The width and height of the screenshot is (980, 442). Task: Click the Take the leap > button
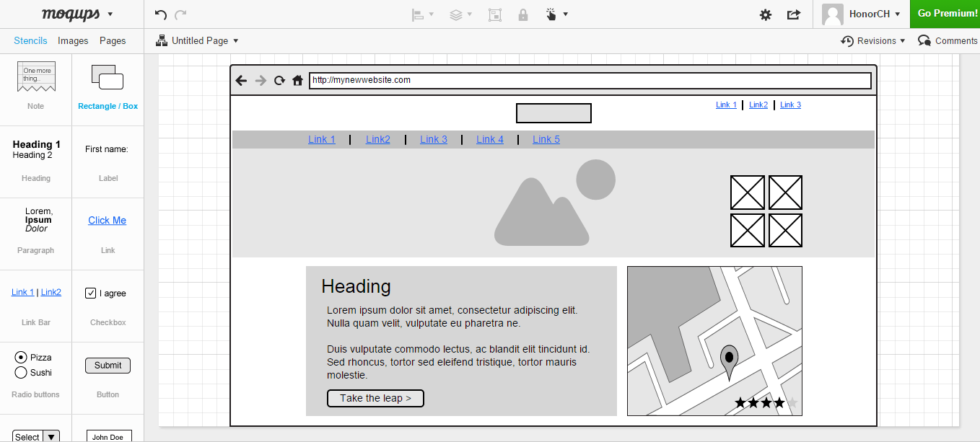[375, 398]
